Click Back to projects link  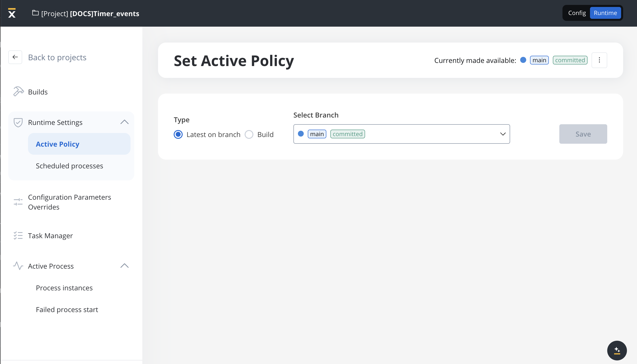(57, 57)
